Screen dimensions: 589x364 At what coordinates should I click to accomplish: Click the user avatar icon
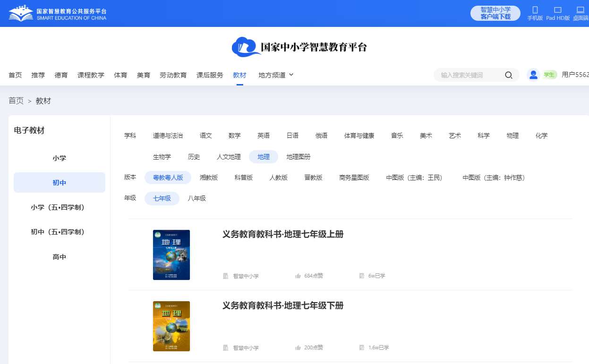pyautogui.click(x=533, y=75)
